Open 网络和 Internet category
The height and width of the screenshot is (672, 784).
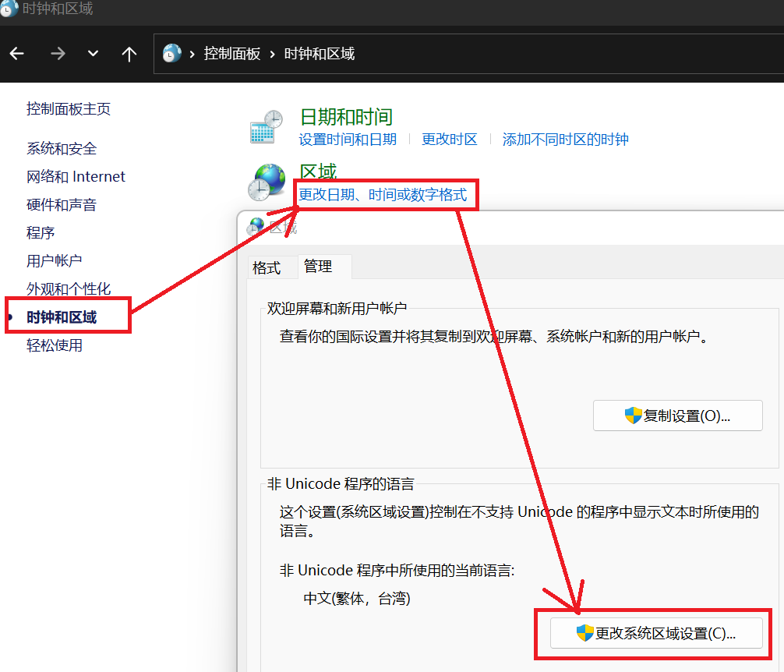pyautogui.click(x=76, y=176)
